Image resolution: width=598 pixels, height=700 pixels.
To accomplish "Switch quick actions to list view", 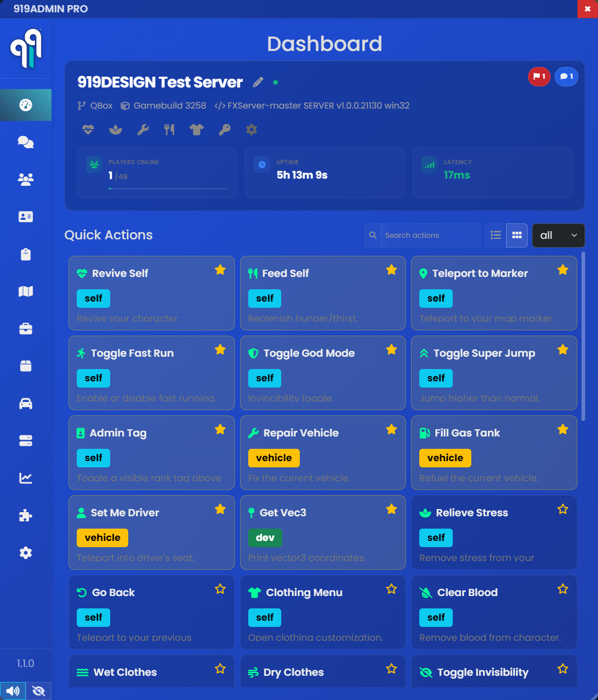I will (x=495, y=235).
